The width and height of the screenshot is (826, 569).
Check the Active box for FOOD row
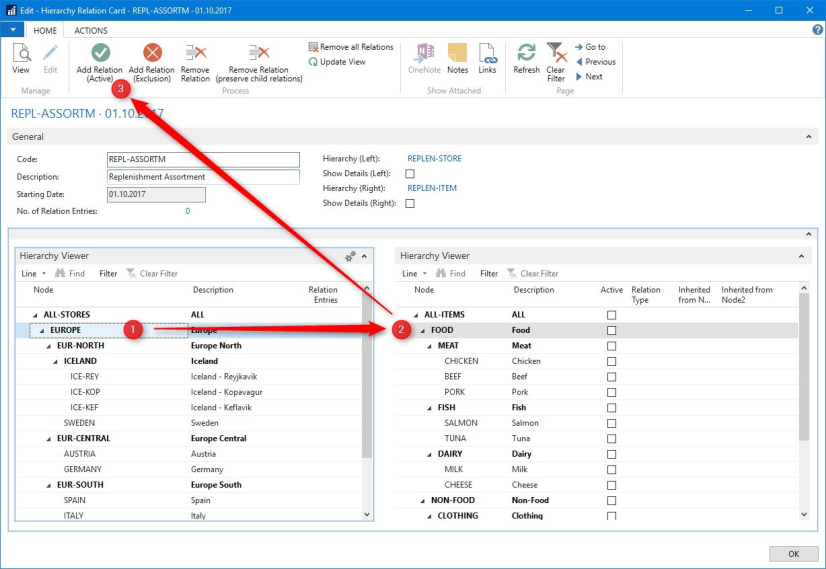click(611, 330)
